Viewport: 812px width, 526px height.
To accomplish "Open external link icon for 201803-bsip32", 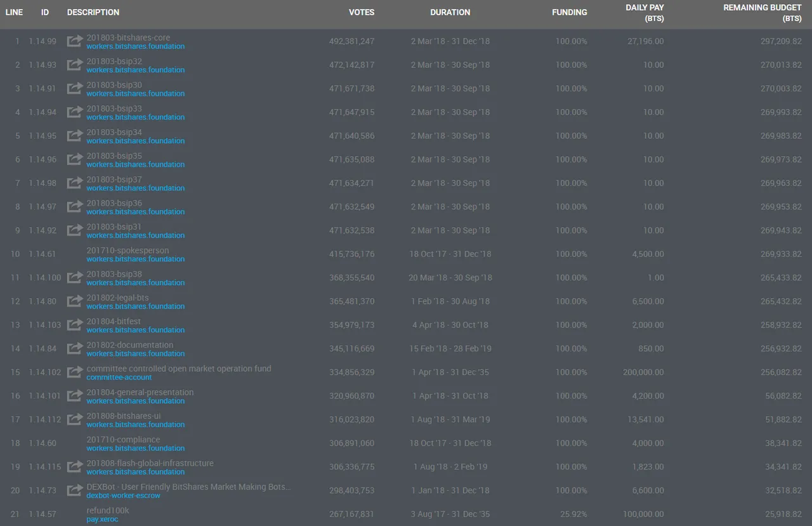I will pyautogui.click(x=75, y=65).
